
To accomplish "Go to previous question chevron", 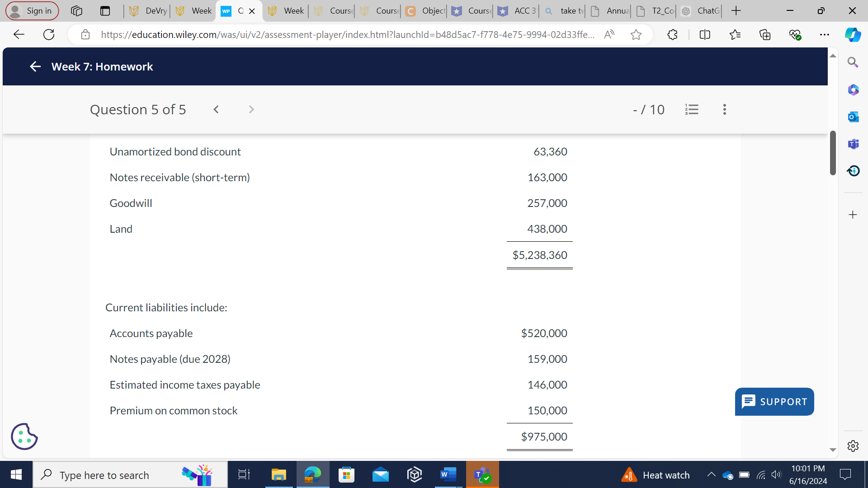I will point(216,110).
